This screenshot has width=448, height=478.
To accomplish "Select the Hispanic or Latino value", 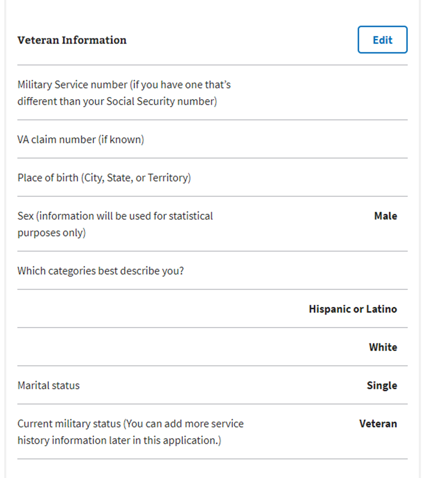I will click(x=353, y=309).
